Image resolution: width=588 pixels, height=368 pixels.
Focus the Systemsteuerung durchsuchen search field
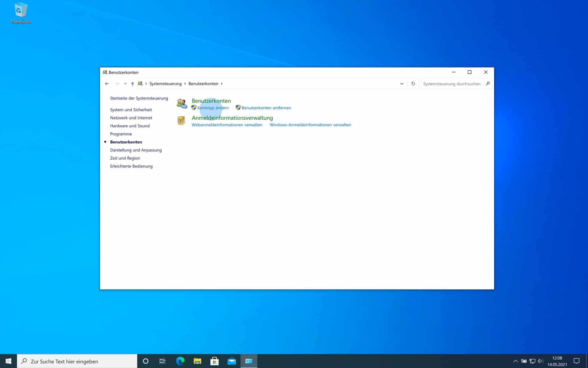453,84
